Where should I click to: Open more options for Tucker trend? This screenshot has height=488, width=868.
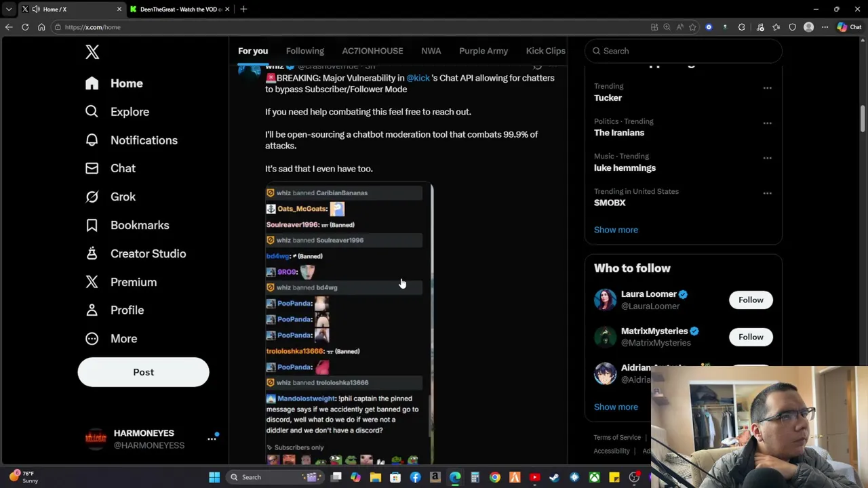[x=767, y=88]
